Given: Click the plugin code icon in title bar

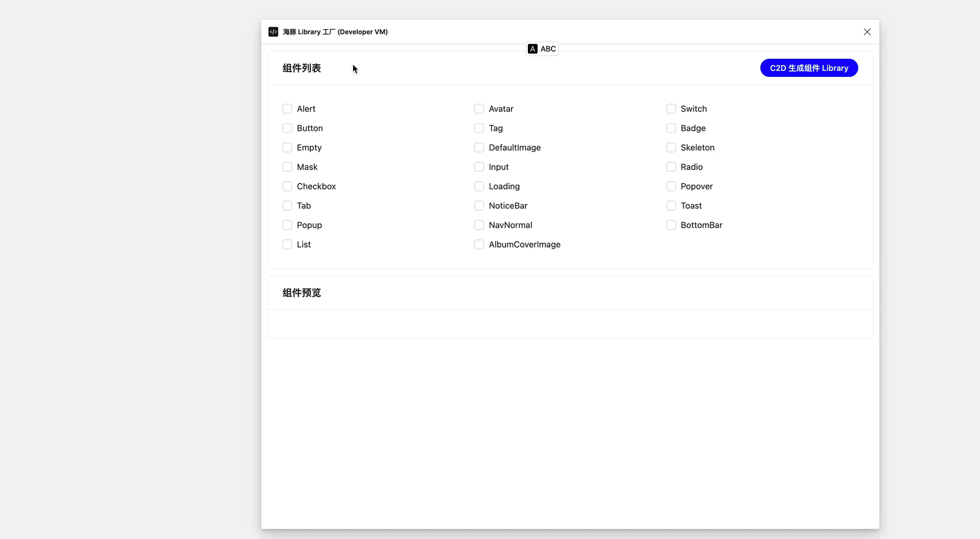Looking at the screenshot, I should tap(273, 32).
